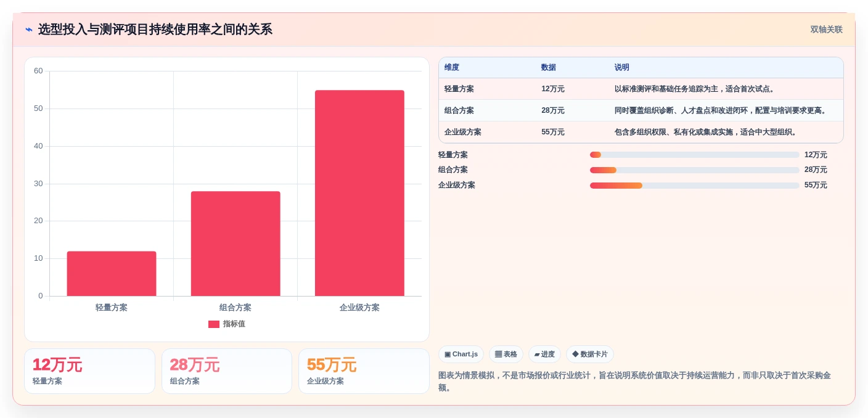Click 组合方案 cell in the table
Screen dimensions: 868x418
point(459,110)
